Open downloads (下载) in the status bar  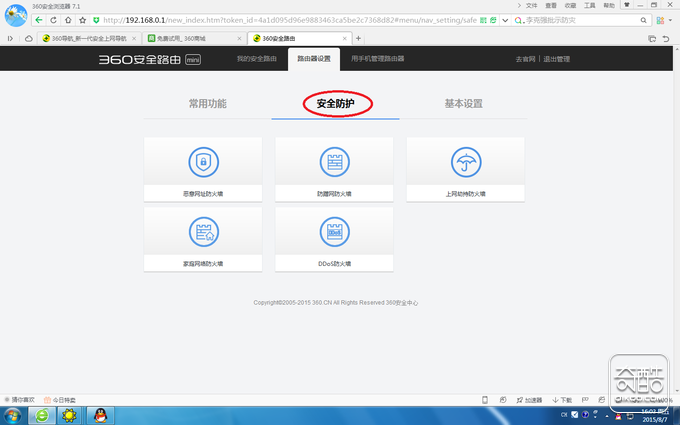click(562, 400)
